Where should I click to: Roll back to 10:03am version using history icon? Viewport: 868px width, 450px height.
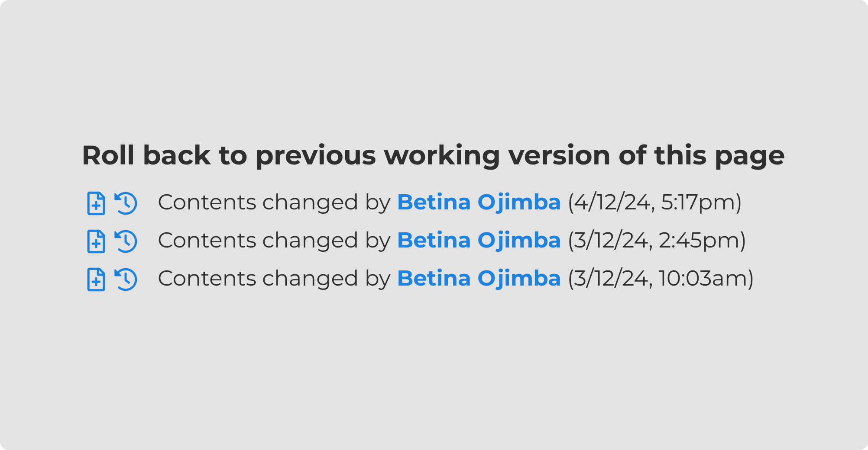click(126, 279)
